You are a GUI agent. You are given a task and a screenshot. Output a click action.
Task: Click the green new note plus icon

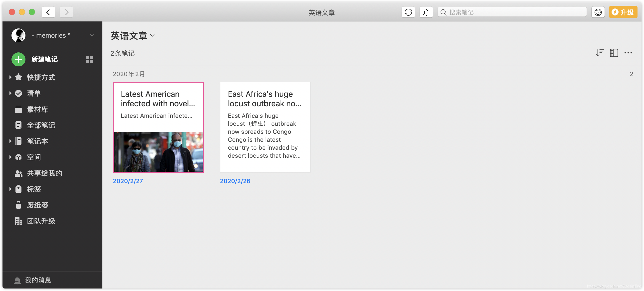point(18,59)
